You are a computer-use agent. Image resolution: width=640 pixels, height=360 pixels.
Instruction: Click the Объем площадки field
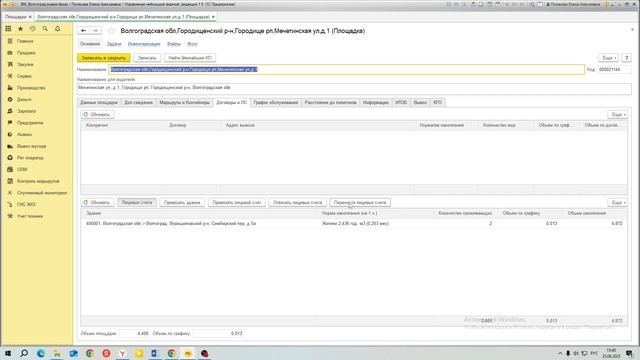(x=135, y=333)
